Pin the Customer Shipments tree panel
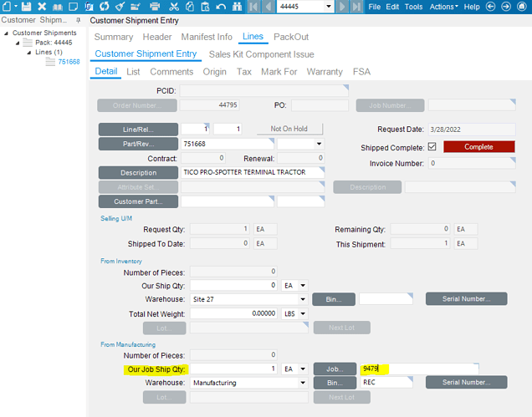Image resolution: width=532 pixels, height=417 pixels. (78, 19)
